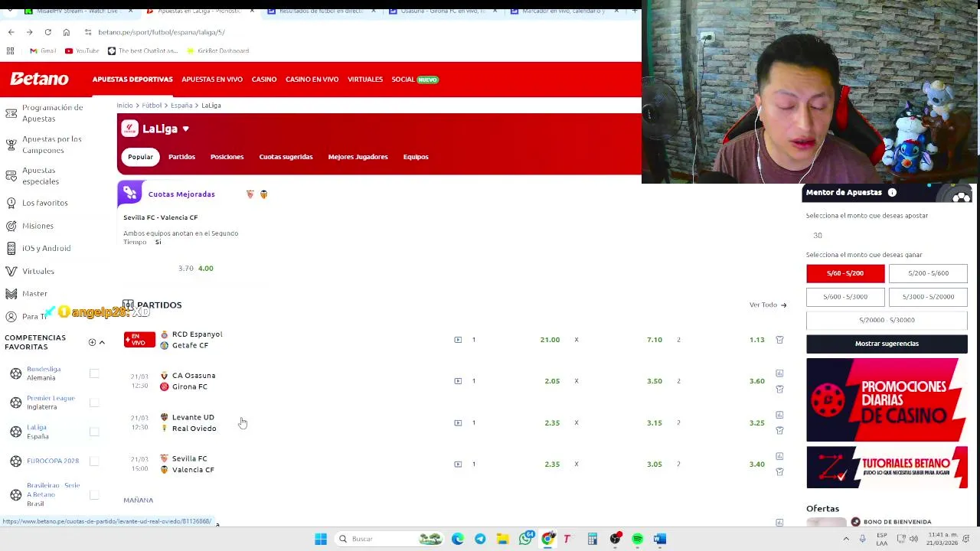Open Telegram from the taskbar
This screenshot has width=980, height=551.
pyautogui.click(x=480, y=539)
